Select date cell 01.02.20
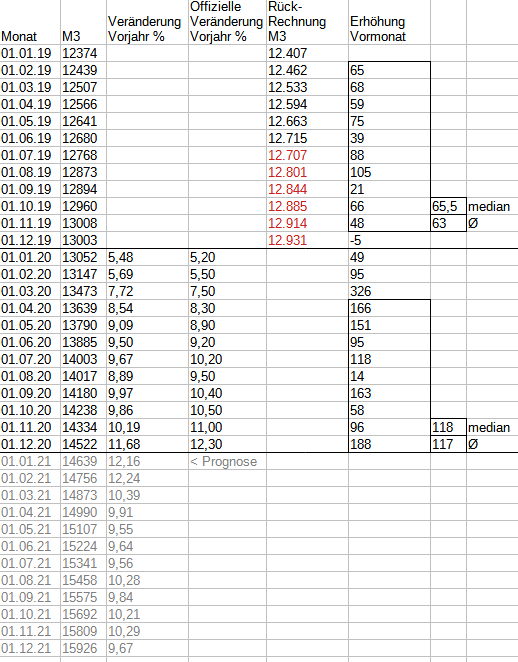 click(x=30, y=274)
